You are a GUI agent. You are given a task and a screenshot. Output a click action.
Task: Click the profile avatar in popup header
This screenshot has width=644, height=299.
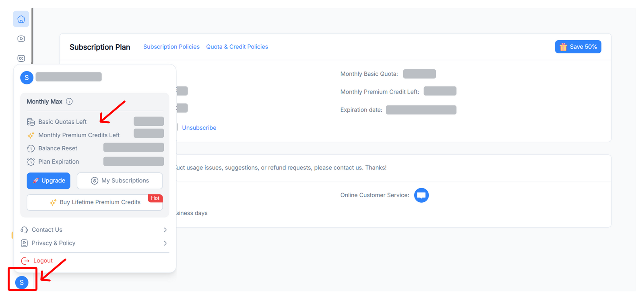click(27, 77)
